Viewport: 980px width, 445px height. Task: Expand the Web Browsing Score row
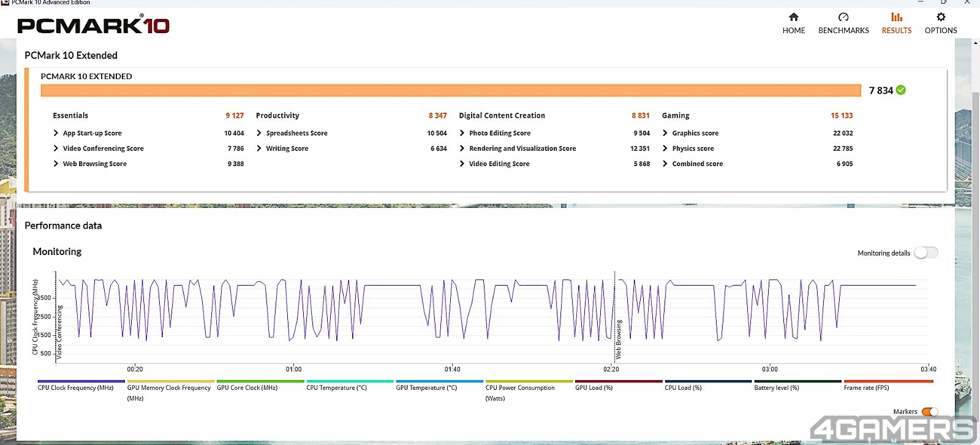[56, 164]
